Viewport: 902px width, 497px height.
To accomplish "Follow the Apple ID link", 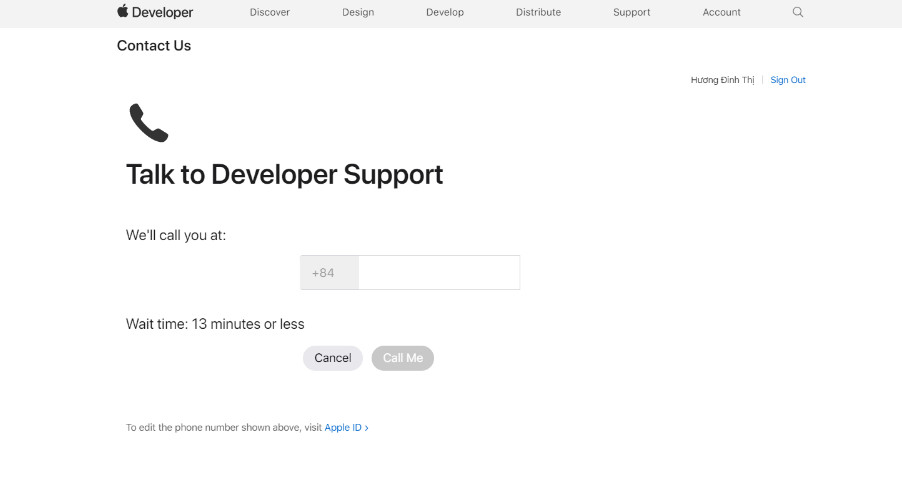I will point(346,427).
